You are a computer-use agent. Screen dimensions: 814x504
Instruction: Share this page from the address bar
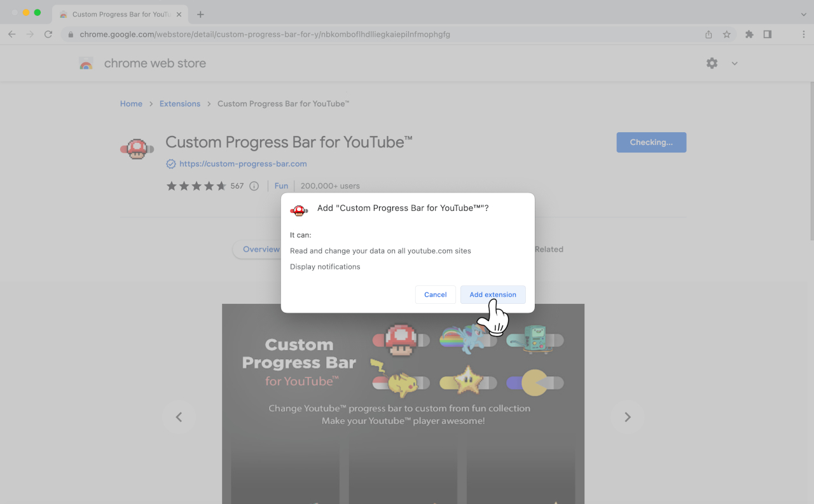pyautogui.click(x=708, y=34)
